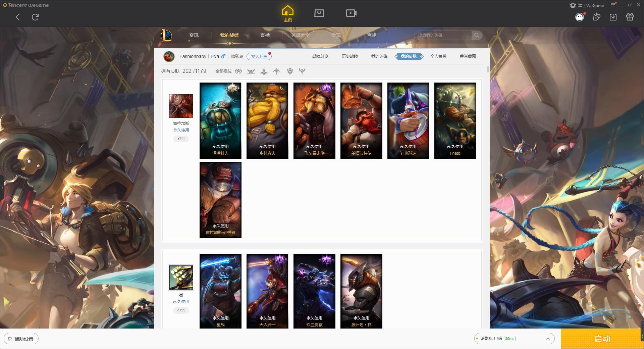Click the 7/11 skin count badge
644x349 pixels.
point(181,139)
